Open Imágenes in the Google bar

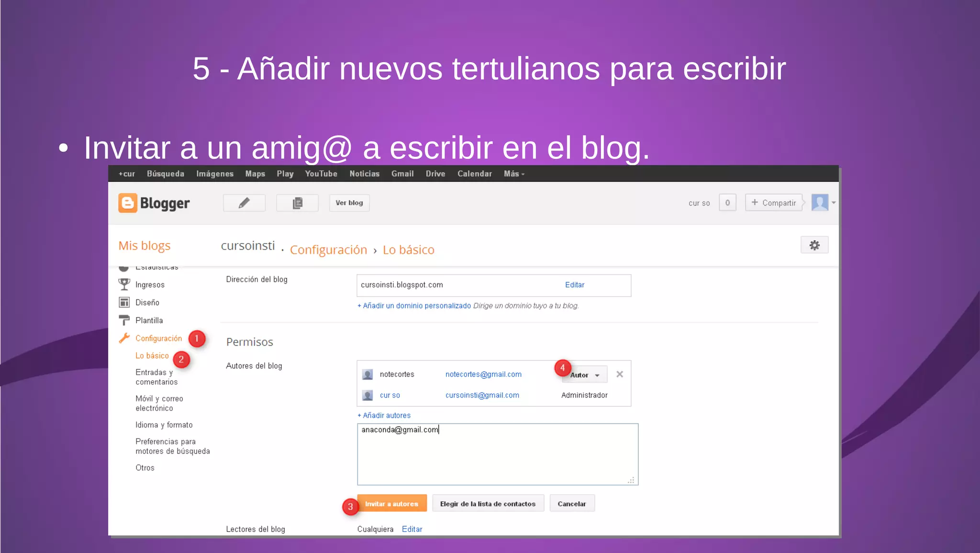pos(215,174)
